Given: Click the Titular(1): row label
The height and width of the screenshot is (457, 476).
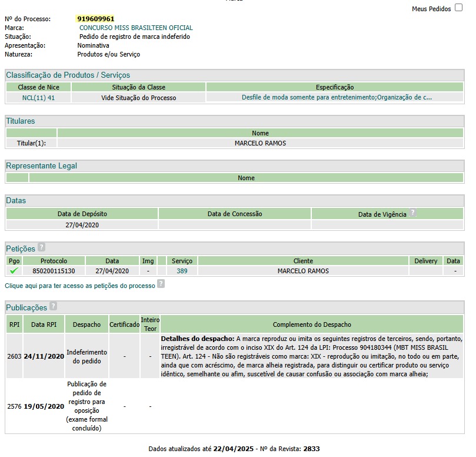Looking at the screenshot, I should point(31,143).
